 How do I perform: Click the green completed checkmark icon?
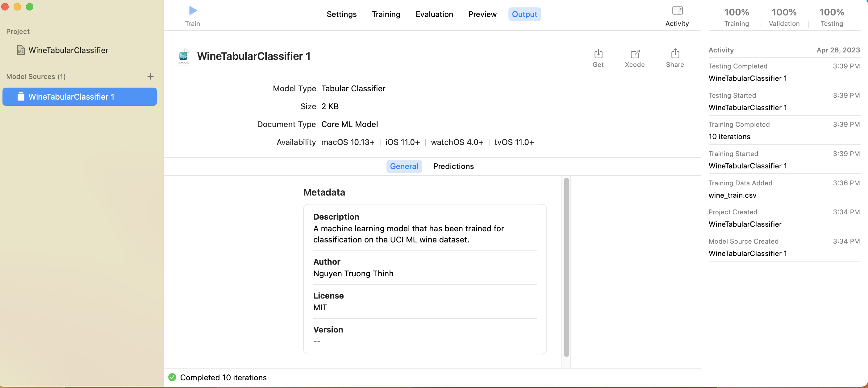(x=172, y=377)
